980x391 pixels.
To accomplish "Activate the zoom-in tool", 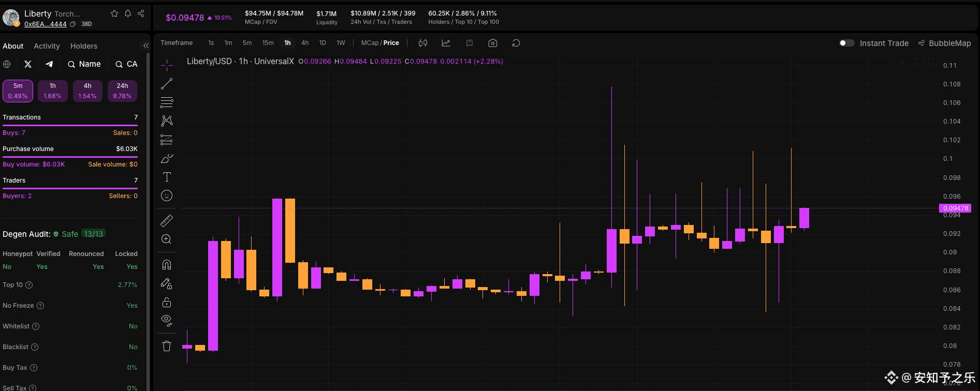I will (167, 239).
